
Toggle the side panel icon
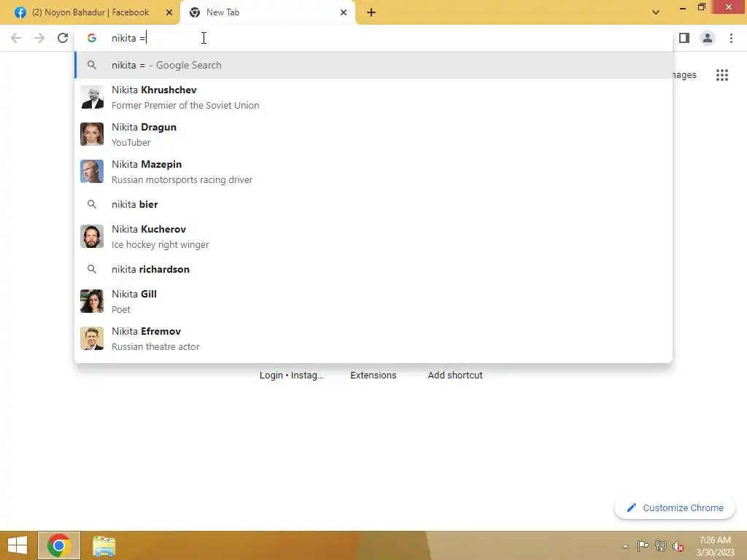coord(684,38)
